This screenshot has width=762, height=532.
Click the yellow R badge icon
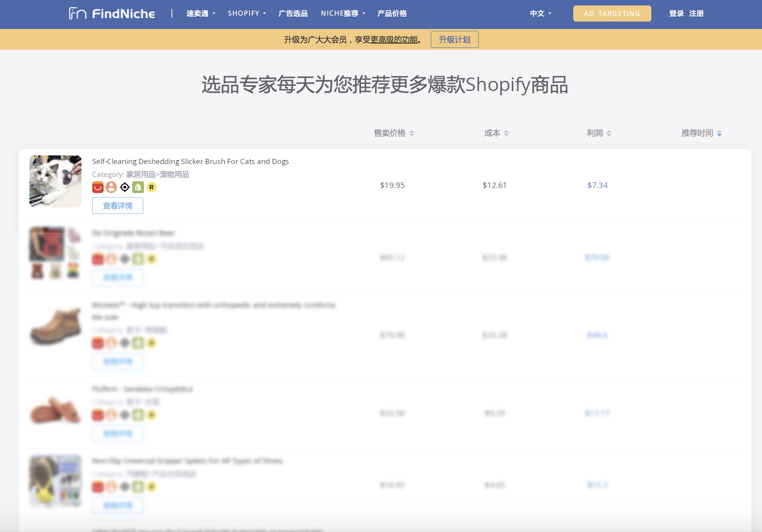coord(151,187)
